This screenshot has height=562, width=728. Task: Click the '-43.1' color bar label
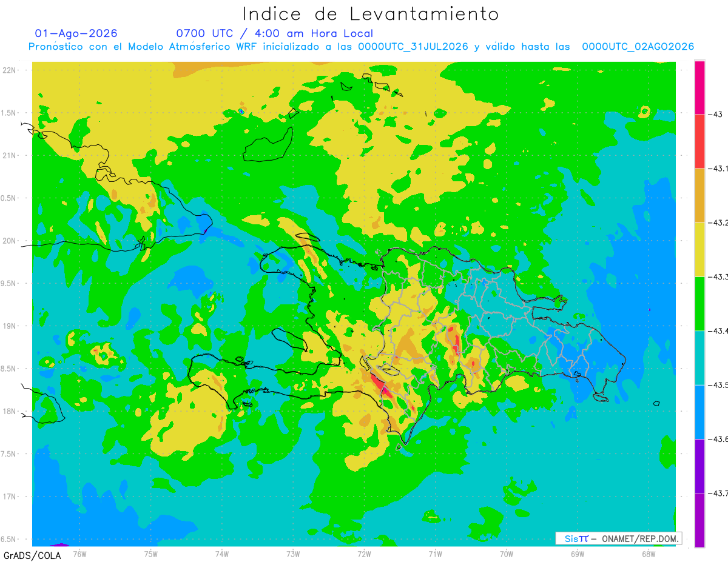[x=718, y=169]
